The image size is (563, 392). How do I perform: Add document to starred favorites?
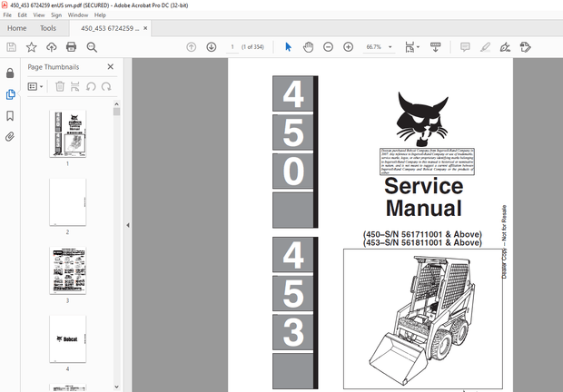(x=31, y=47)
